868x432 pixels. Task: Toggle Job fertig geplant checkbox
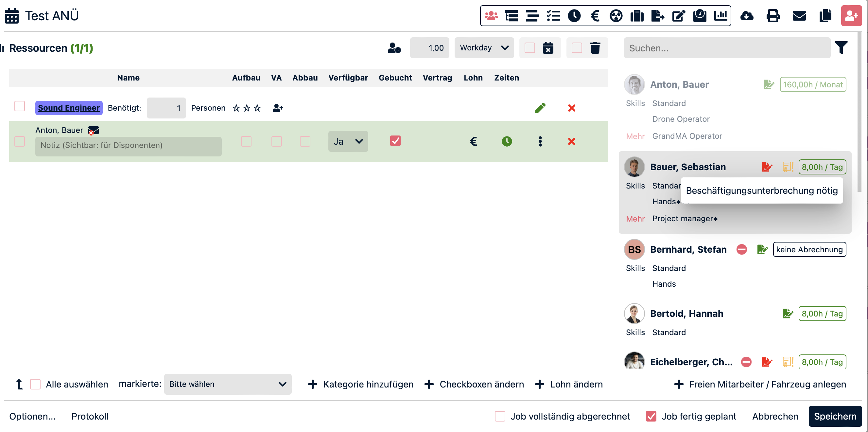651,416
